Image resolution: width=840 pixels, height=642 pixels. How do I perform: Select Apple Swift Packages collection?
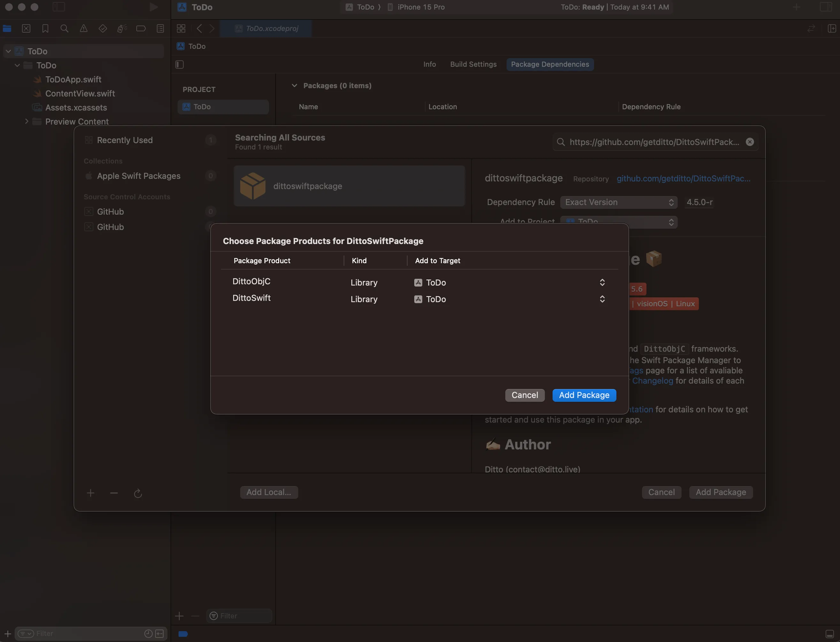pos(138,176)
